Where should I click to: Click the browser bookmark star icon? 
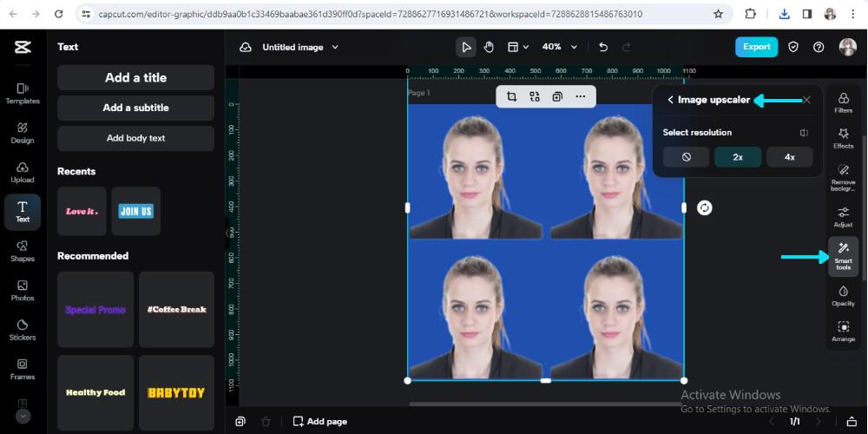(718, 14)
